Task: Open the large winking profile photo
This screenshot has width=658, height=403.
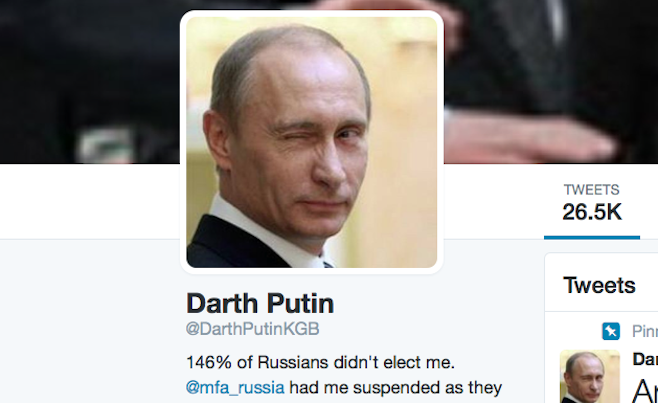Action: (x=312, y=142)
